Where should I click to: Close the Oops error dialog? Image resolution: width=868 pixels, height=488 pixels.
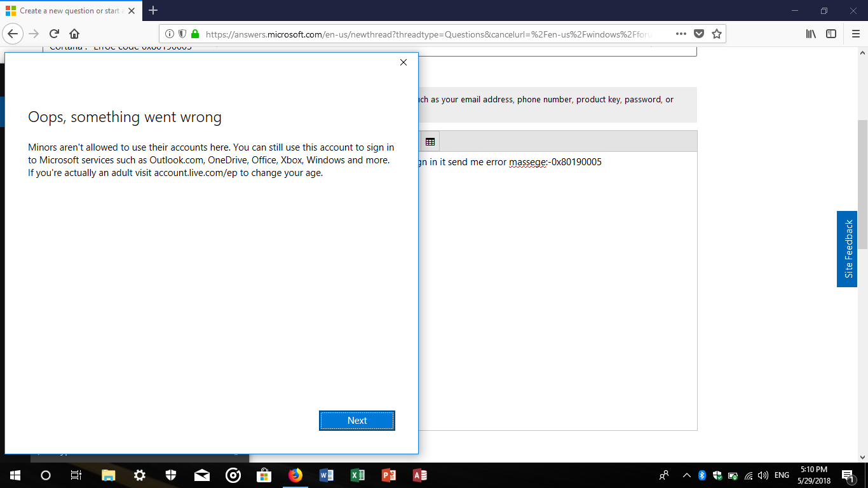click(403, 62)
